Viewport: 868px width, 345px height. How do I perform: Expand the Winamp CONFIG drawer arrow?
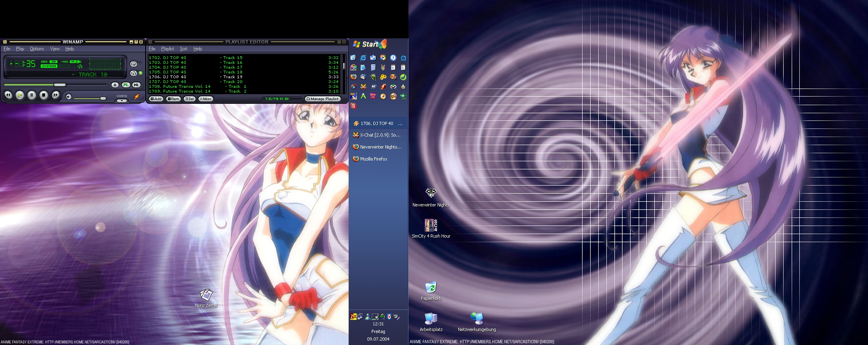[122, 101]
